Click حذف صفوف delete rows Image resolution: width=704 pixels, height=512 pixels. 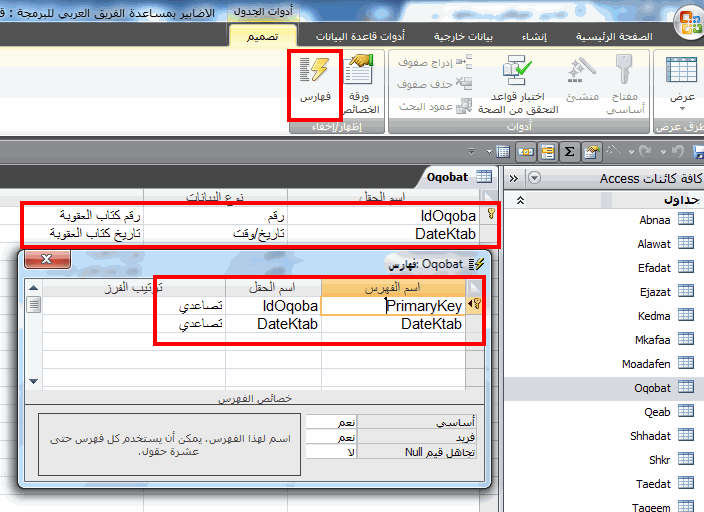(x=435, y=84)
